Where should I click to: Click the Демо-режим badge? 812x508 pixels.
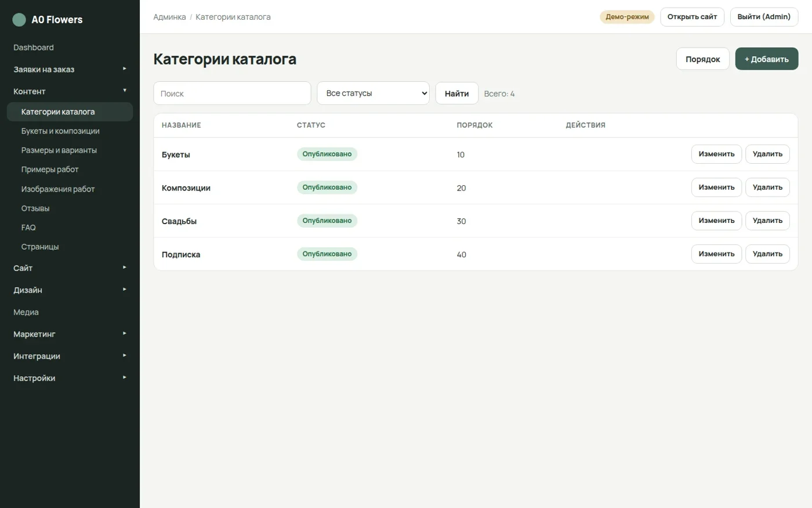point(627,17)
